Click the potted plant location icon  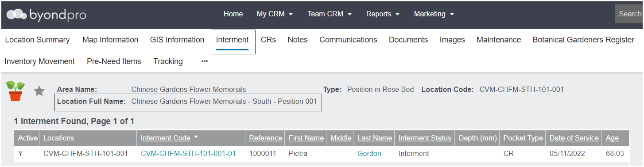(16, 91)
